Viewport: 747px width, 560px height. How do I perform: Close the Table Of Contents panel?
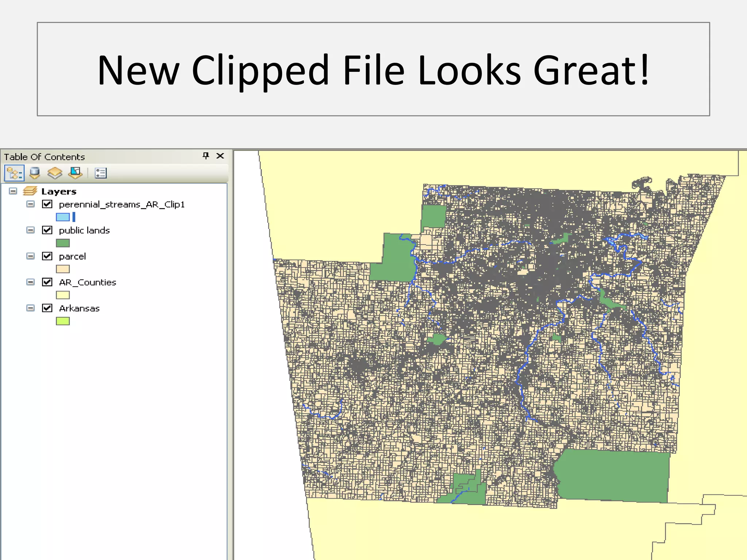click(x=220, y=156)
